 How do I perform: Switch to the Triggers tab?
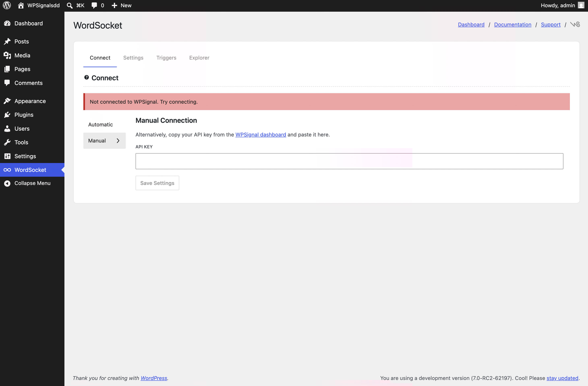pyautogui.click(x=166, y=58)
